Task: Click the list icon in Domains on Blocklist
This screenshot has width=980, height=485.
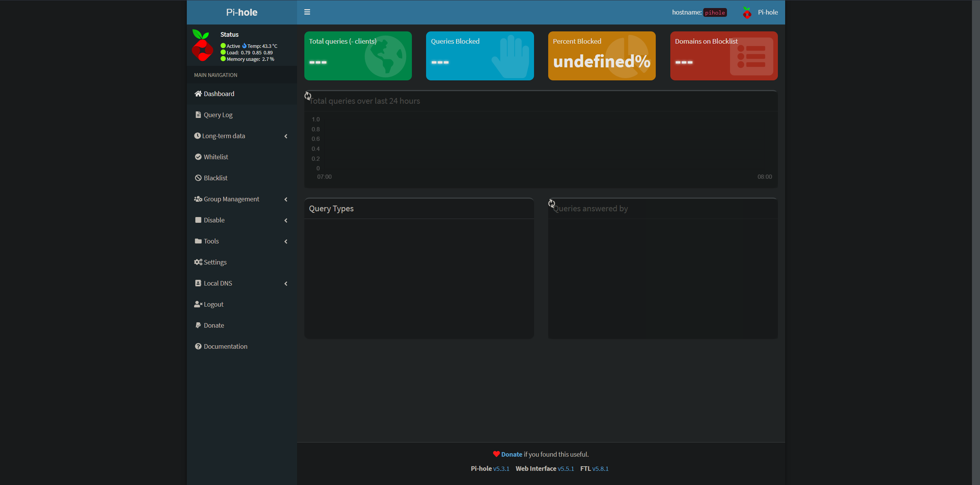Action: coord(751,56)
